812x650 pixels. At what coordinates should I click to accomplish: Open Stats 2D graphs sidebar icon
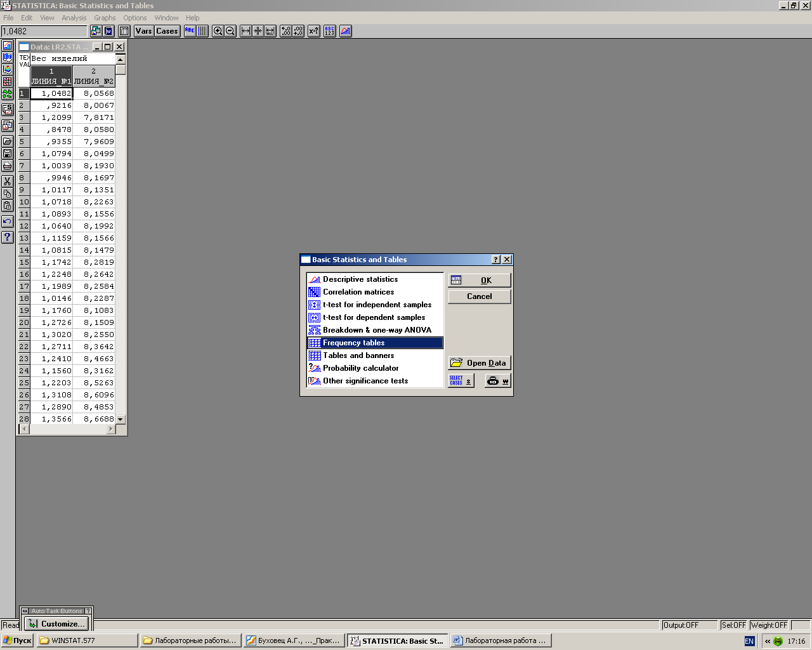tap(7, 46)
